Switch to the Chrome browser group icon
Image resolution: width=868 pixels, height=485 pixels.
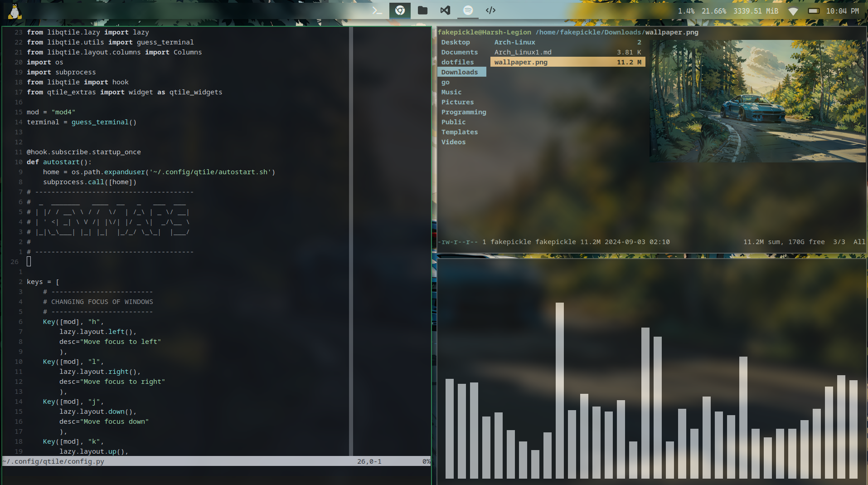[400, 10]
